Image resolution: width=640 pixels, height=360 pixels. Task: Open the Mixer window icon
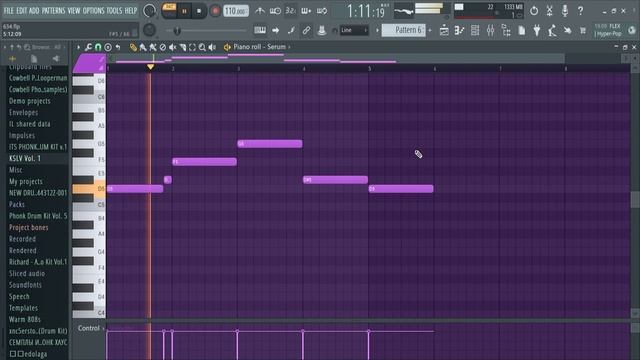pos(491,30)
